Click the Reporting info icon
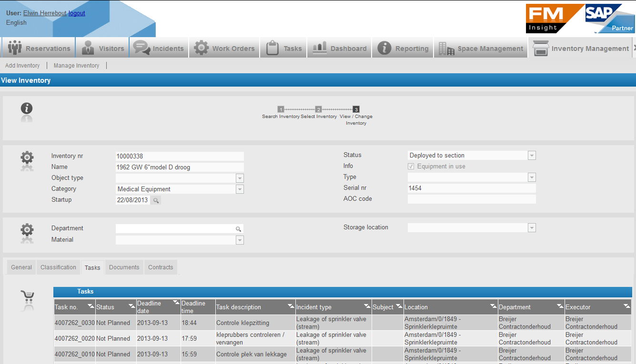This screenshot has width=636, height=364. point(384,48)
